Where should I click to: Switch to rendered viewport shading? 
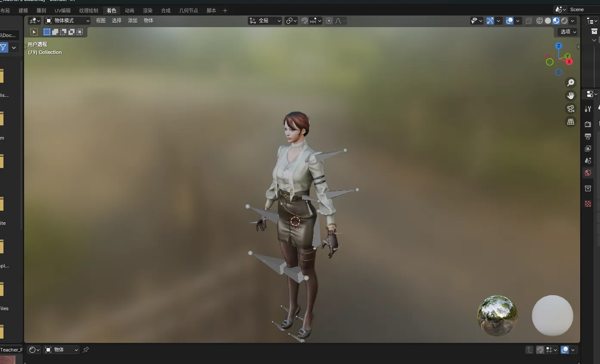[564, 21]
